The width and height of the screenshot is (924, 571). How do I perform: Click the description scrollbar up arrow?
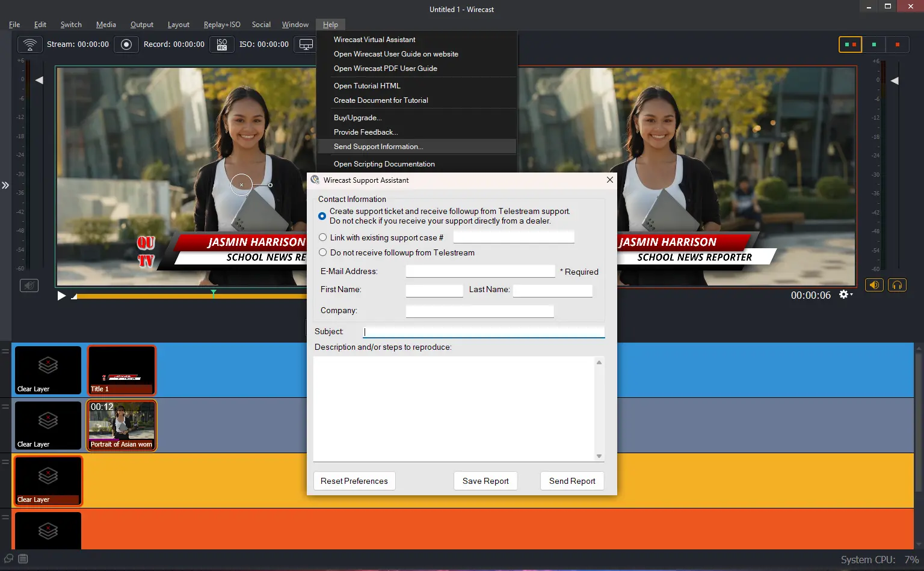click(599, 362)
